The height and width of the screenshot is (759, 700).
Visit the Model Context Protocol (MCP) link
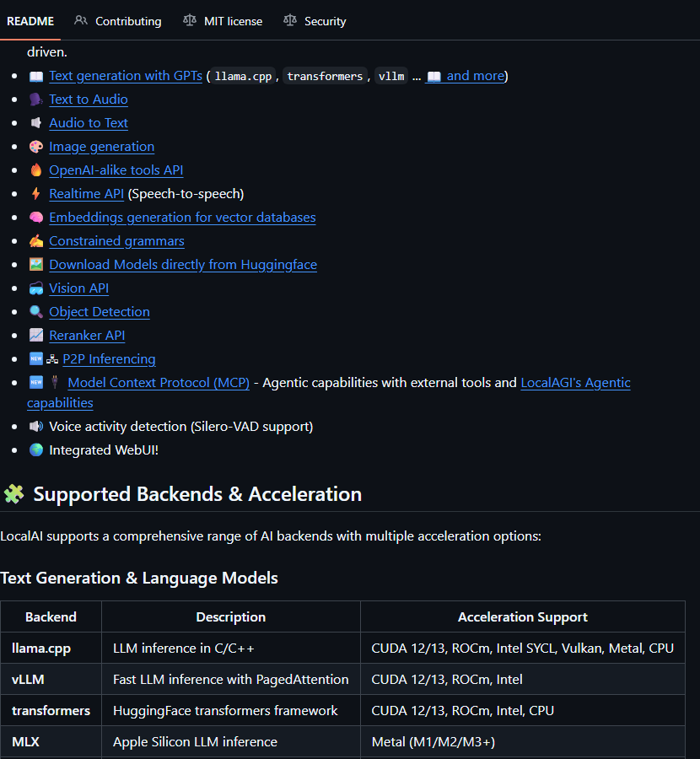(159, 383)
